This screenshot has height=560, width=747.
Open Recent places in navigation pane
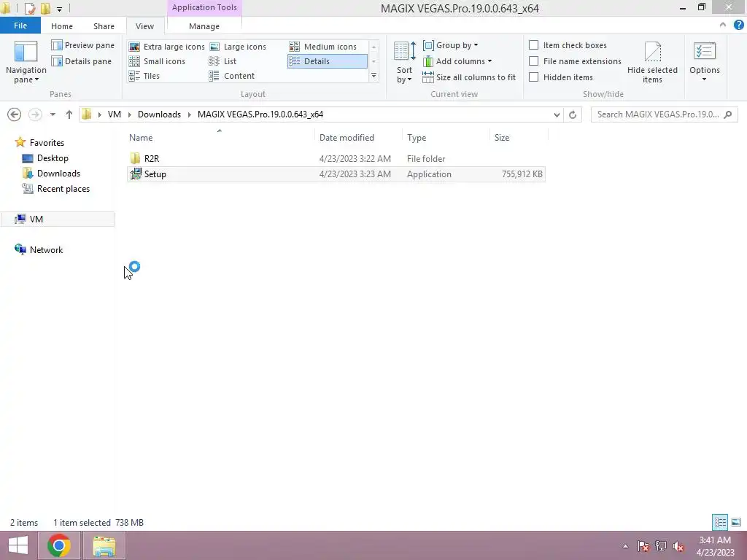pyautogui.click(x=63, y=189)
